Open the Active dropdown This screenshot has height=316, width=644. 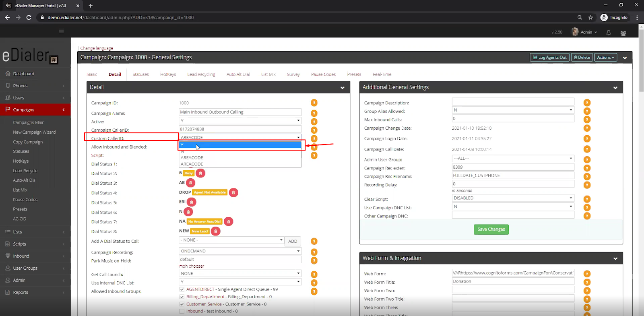click(x=240, y=121)
